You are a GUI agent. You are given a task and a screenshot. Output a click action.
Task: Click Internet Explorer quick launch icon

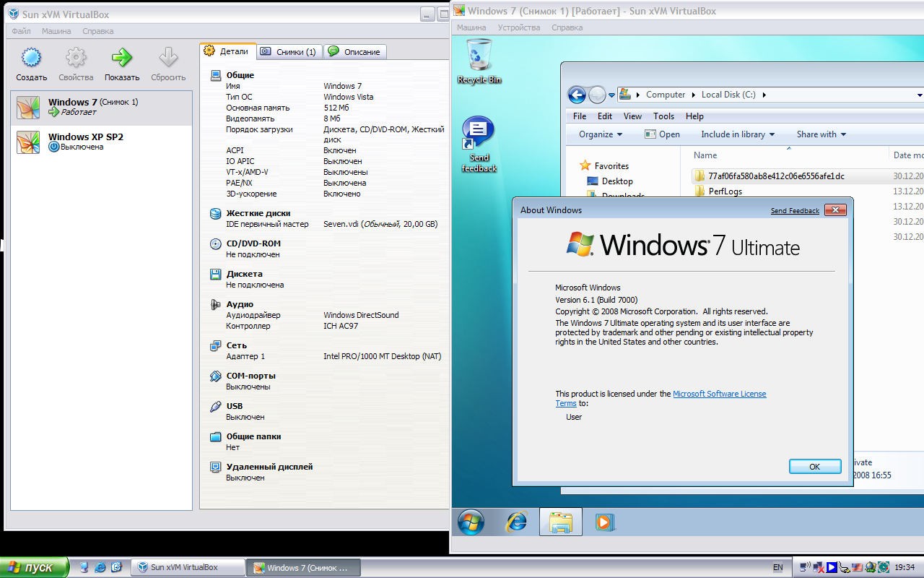pyautogui.click(x=100, y=568)
